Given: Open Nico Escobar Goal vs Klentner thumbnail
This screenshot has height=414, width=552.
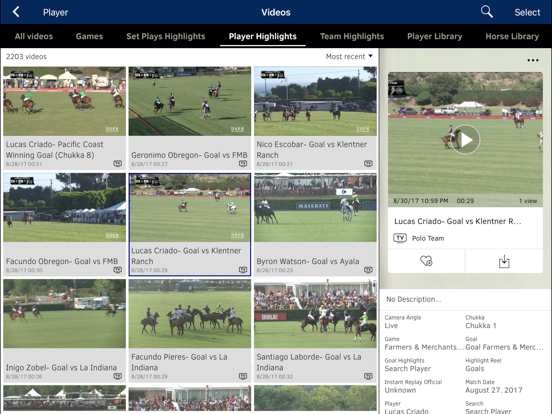Looking at the screenshot, I should tap(315, 101).
